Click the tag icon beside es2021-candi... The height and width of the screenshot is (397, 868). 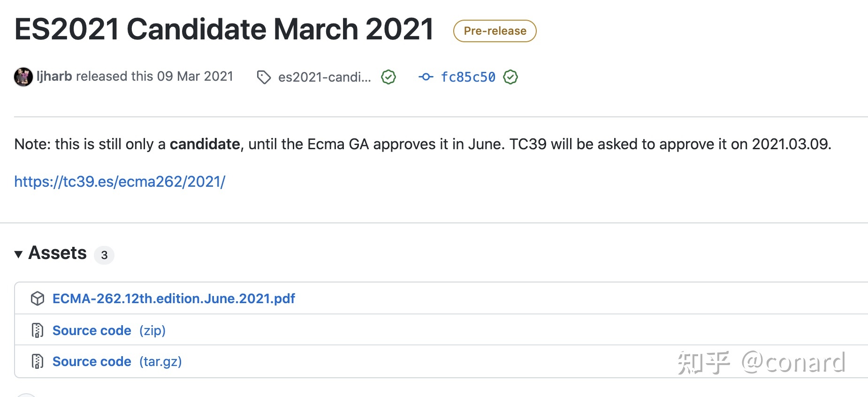(x=264, y=77)
